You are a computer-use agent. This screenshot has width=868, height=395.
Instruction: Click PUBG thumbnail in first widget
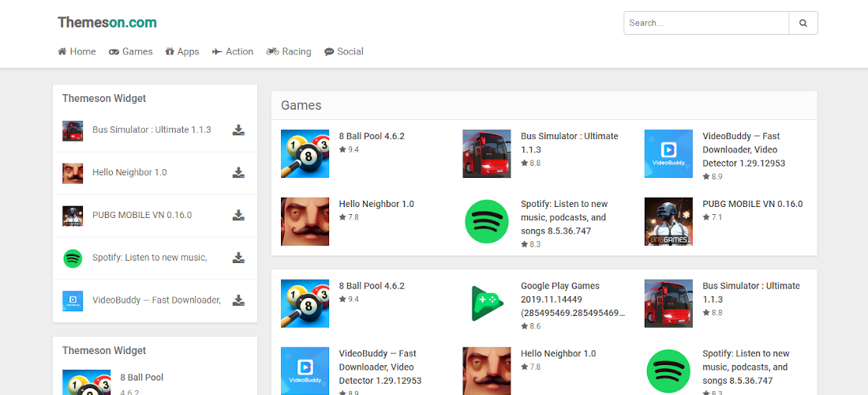73,216
